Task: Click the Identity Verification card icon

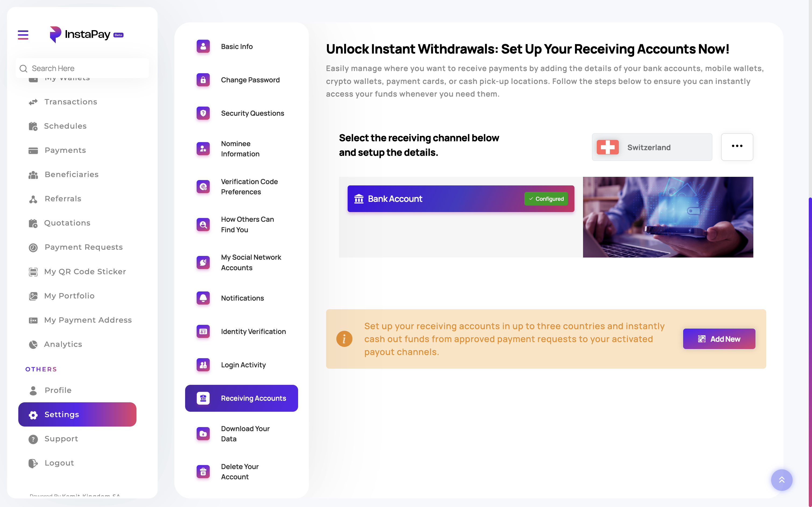Action: 203,331
